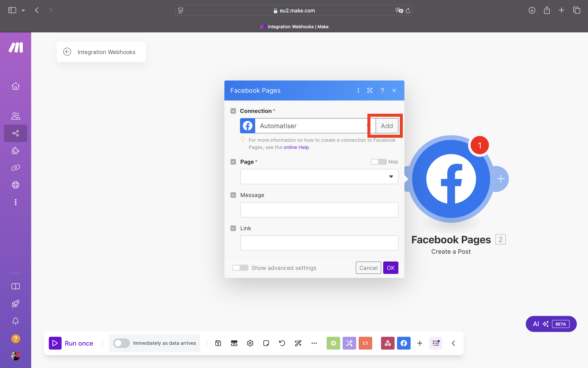Click the Run once button
The width and height of the screenshot is (588, 368).
pos(71,343)
